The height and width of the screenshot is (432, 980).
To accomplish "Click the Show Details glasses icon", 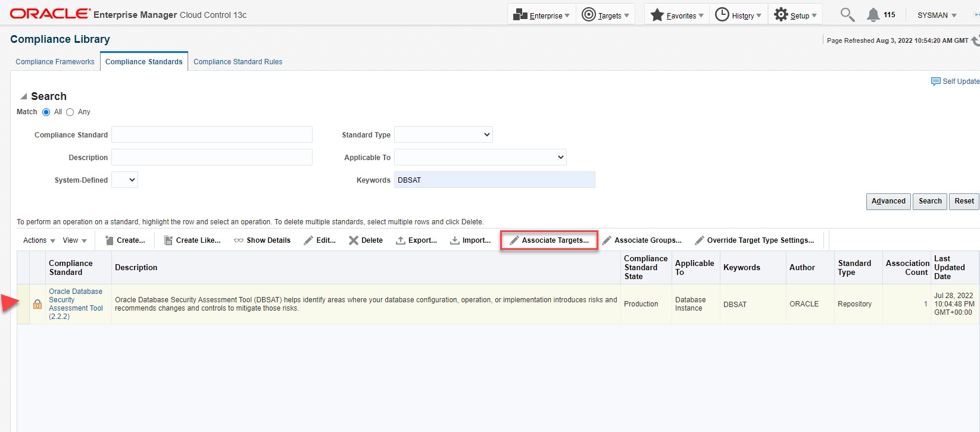I will 239,240.
